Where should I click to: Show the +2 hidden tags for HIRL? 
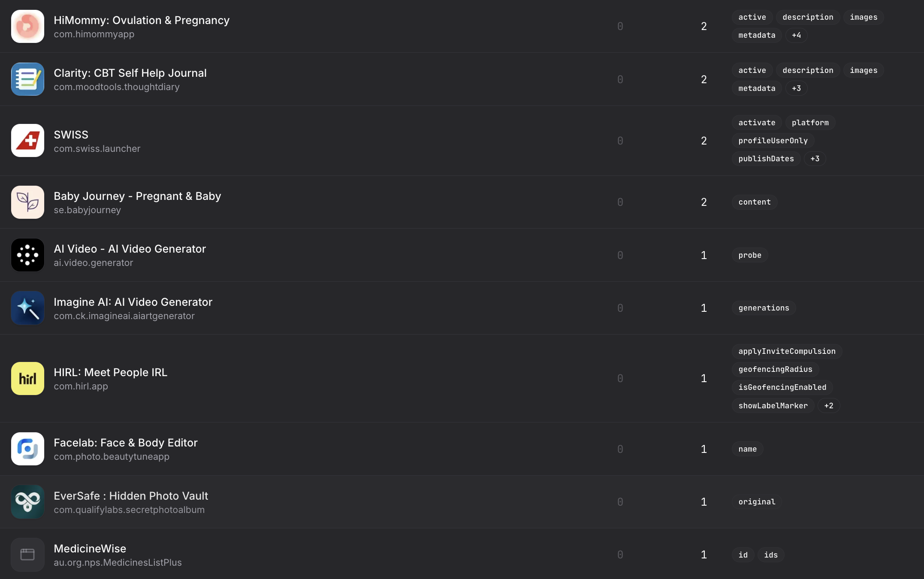click(828, 406)
